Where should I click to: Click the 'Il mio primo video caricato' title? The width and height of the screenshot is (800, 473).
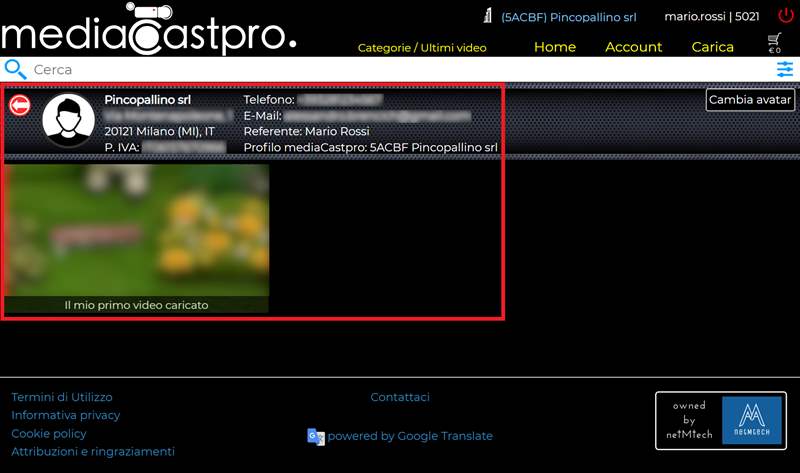(136, 305)
